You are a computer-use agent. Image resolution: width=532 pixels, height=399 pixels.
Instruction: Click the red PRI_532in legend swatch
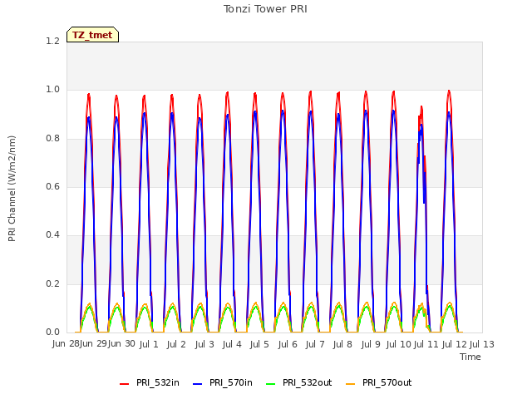pos(124,384)
